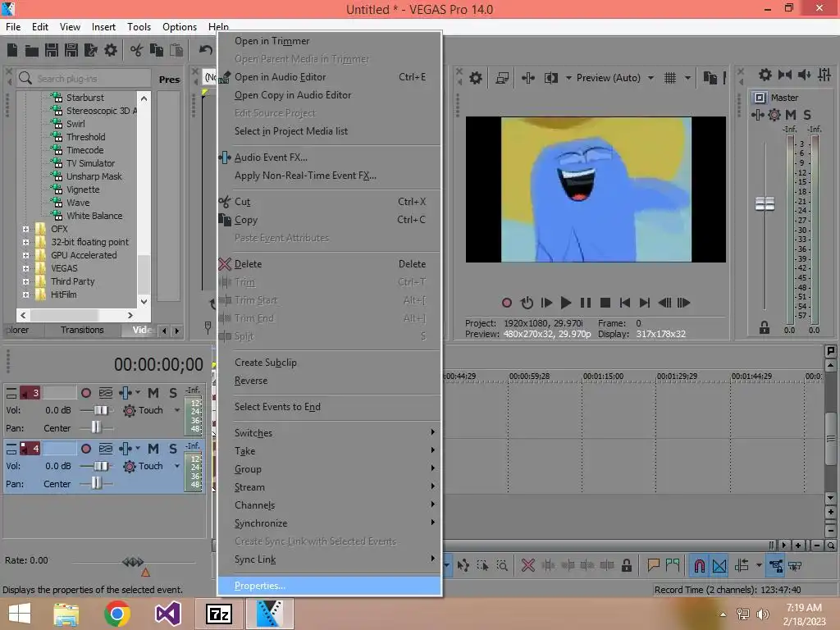Click Play button in preview transport

[x=566, y=303]
